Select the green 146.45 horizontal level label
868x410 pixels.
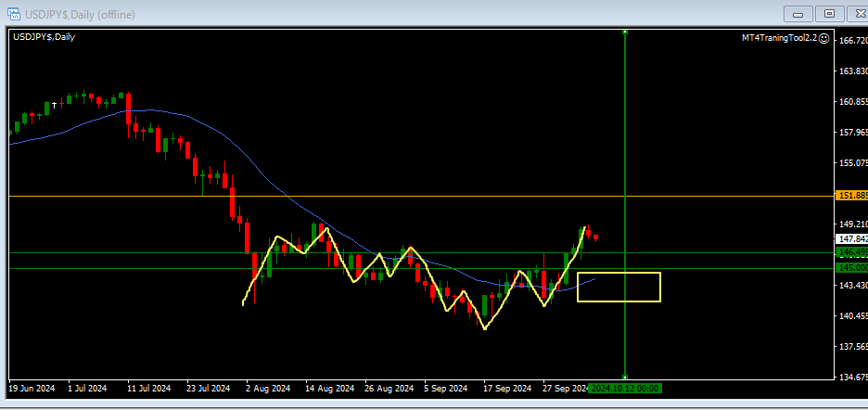tap(851, 252)
